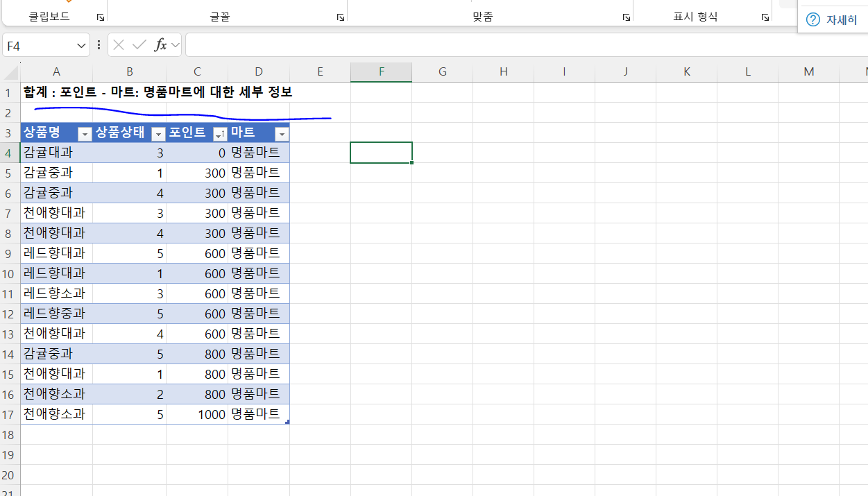Click the 자세히 help button
This screenshot has width=868, height=496.
click(833, 19)
